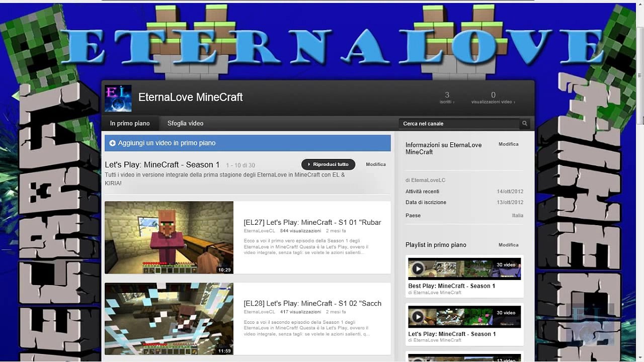
Task: Click EternaLoveCL uploader under EL27 video
Action: 259,231
